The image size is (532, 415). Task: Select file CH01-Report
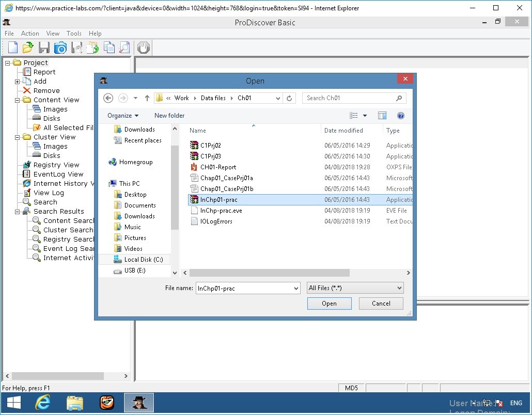(x=218, y=167)
